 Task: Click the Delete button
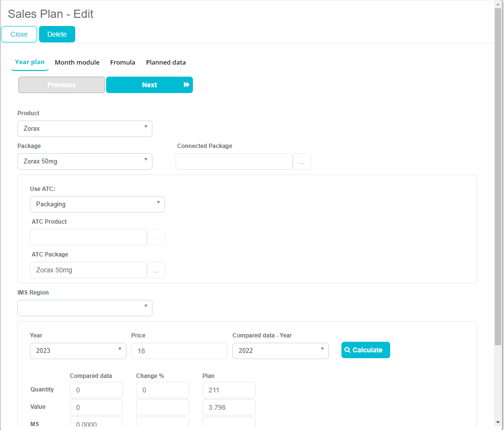click(x=57, y=34)
